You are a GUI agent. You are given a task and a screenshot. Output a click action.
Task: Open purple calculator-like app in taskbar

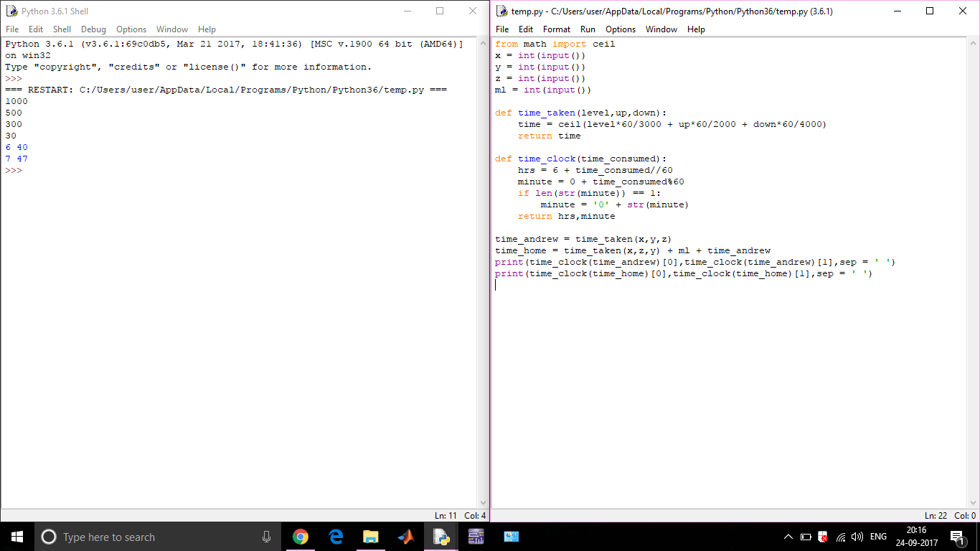pos(476,537)
